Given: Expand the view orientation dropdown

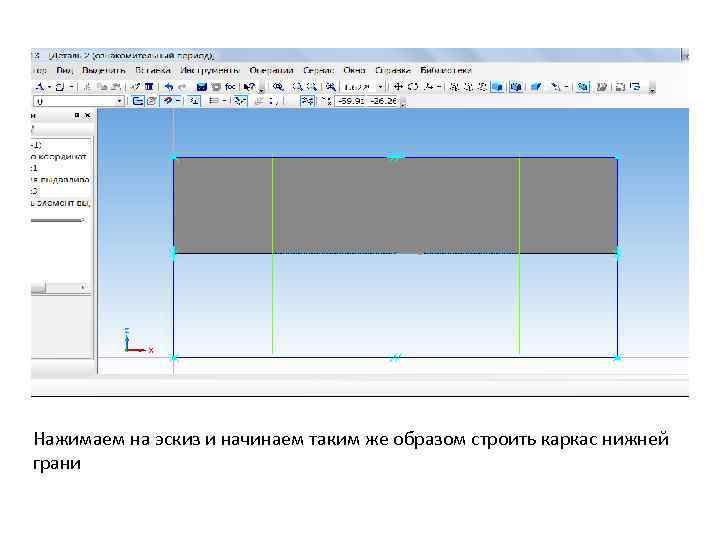Looking at the screenshot, I should pos(439,86).
